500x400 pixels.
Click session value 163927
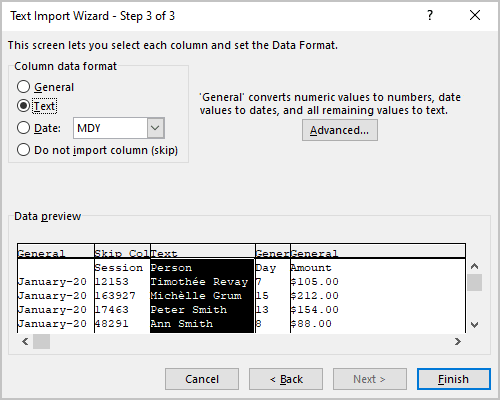(115, 296)
